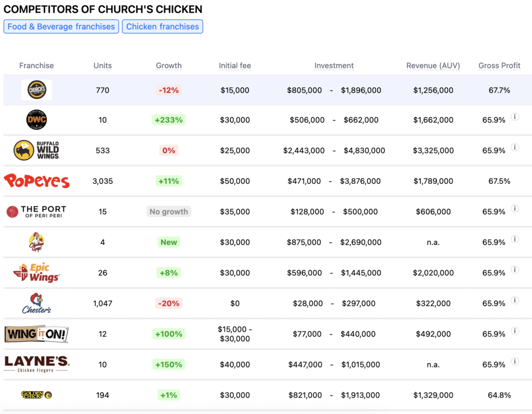532x414 pixels.
Task: Click the -12% growth badge
Action: click(x=169, y=90)
